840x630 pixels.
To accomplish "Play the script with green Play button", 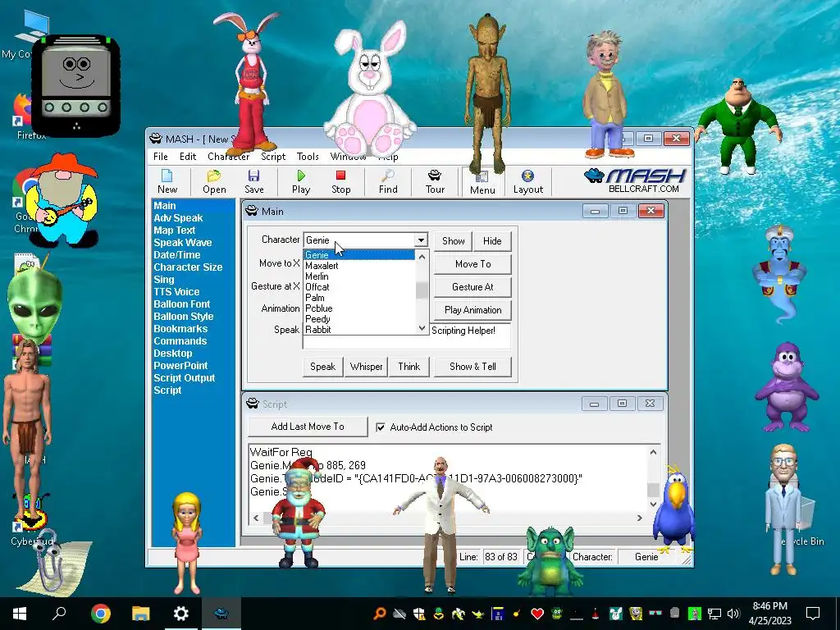I will coord(300,181).
